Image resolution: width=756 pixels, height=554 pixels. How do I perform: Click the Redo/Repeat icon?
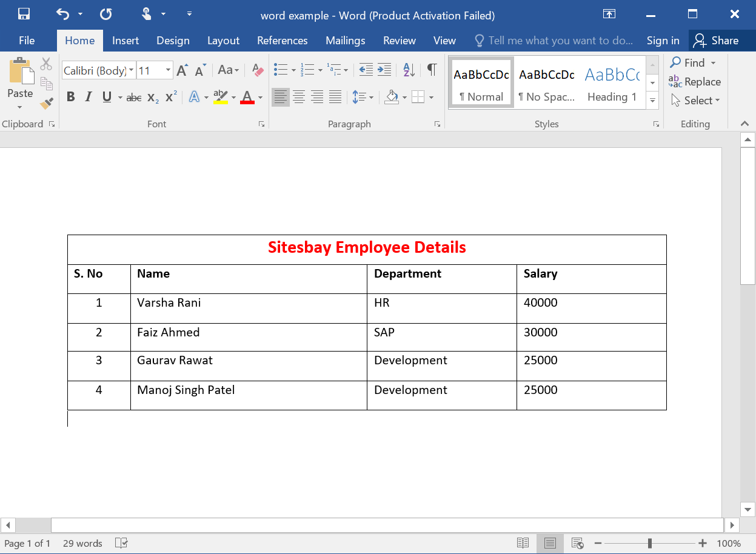105,14
